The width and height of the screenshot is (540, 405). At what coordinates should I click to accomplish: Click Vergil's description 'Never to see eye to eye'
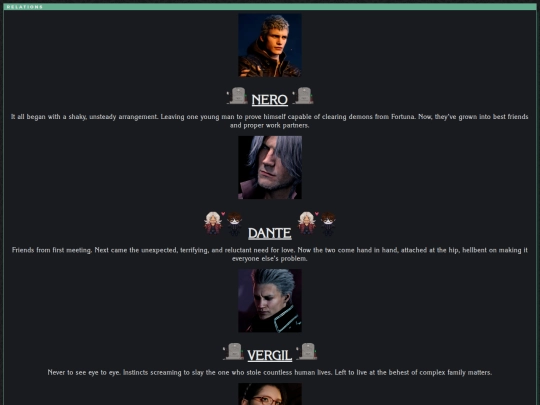[x=270, y=372]
